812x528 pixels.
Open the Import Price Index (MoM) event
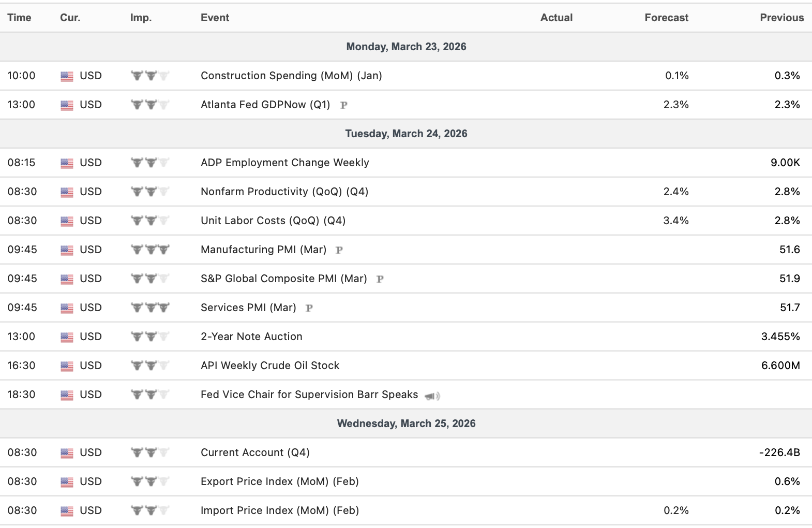(279, 510)
